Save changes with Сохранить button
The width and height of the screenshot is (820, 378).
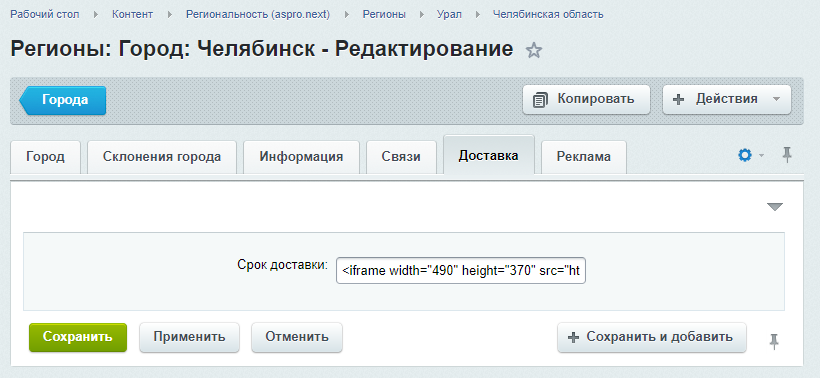78,337
